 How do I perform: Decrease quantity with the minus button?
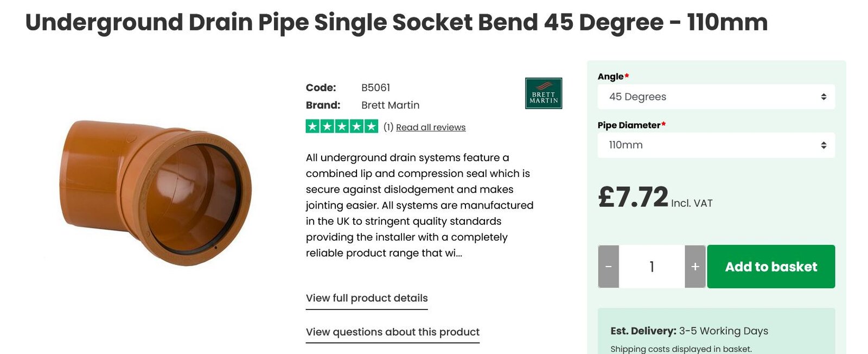(x=610, y=267)
